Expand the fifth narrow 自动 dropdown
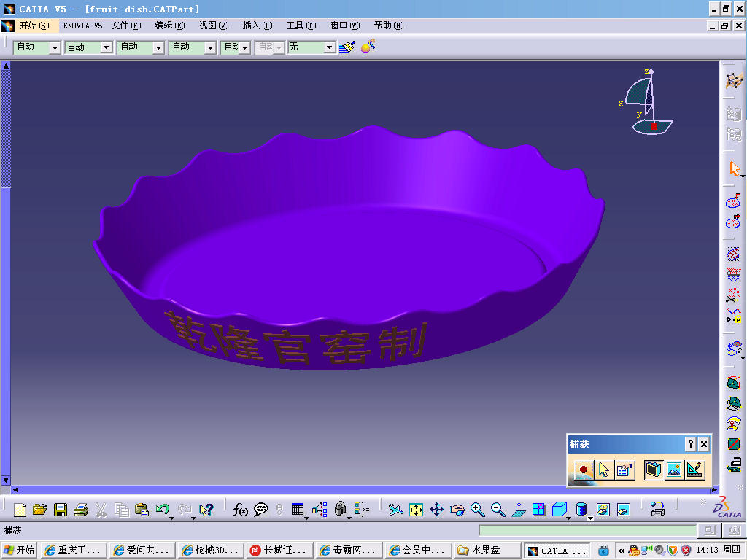The image size is (747, 560). click(245, 47)
